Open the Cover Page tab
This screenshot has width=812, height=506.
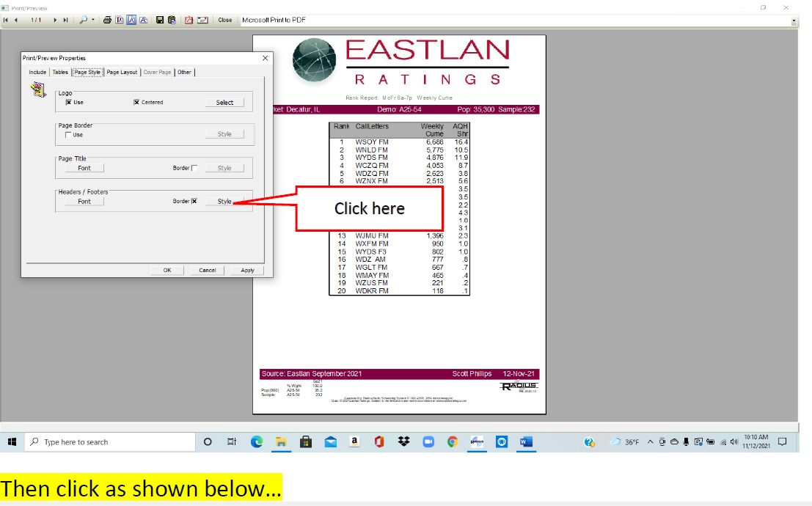click(157, 73)
